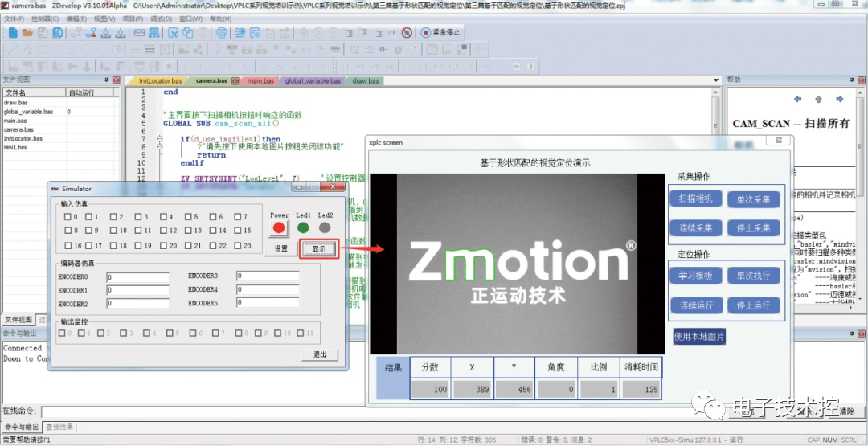Viewport: 868px width, 446px height.
Task: Click the Cut scissors icon
Action: point(174,33)
